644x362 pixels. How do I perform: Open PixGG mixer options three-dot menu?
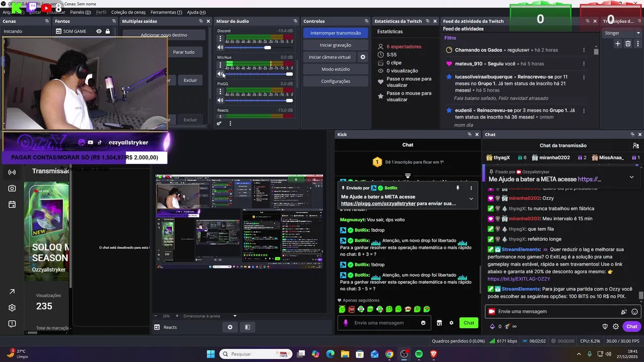point(220,92)
